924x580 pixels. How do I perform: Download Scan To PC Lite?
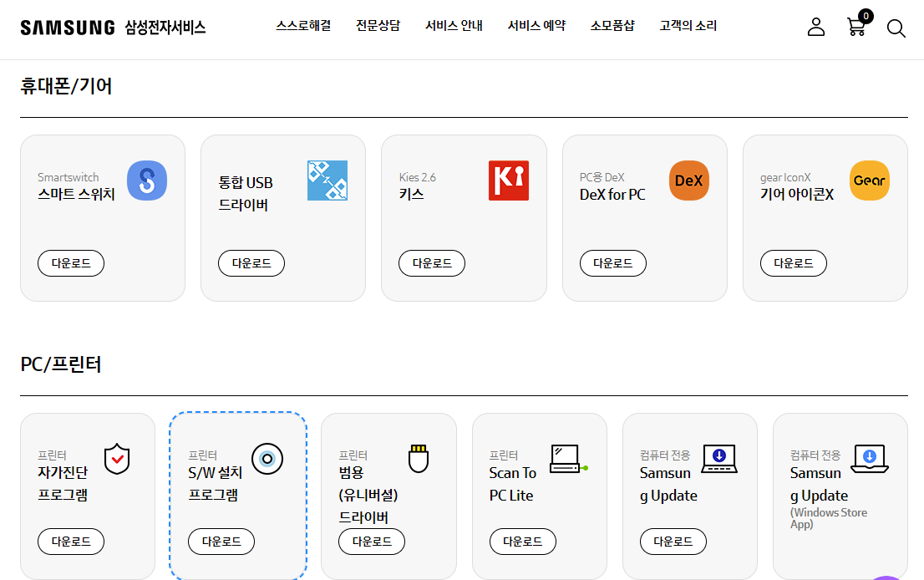click(x=523, y=542)
